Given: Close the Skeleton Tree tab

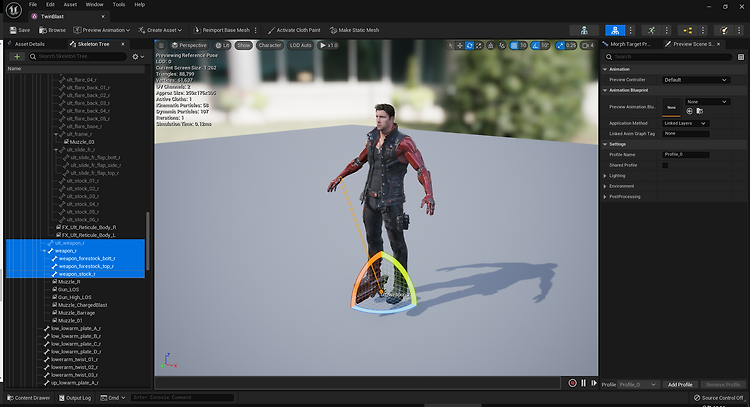Looking at the screenshot, I should pyautogui.click(x=122, y=44).
